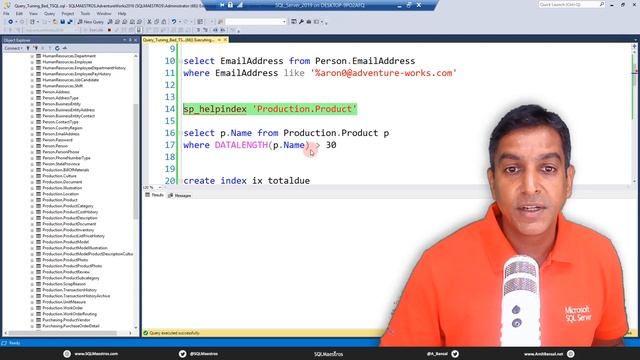
Task: Expand the Production.WorkOrder table node
Action: pyautogui.click(x=32, y=308)
